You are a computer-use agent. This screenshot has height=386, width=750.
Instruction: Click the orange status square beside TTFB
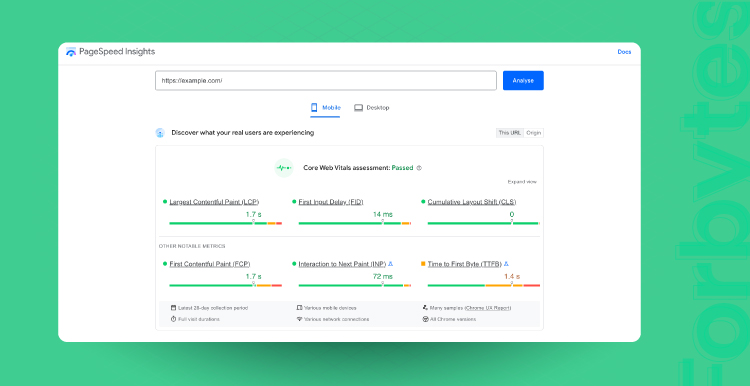coord(423,264)
